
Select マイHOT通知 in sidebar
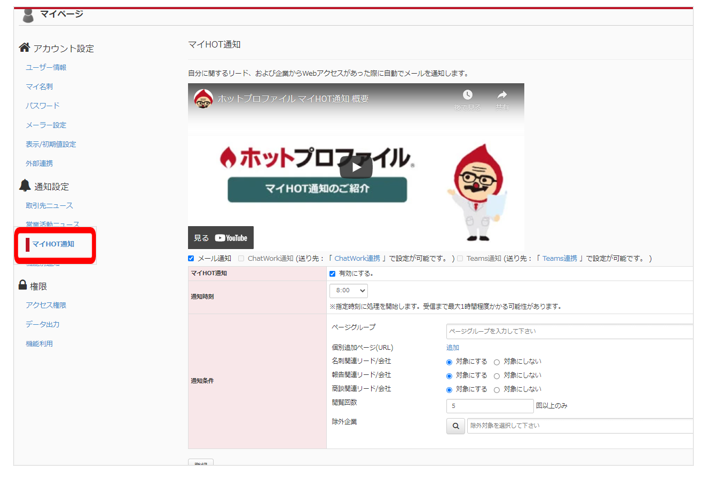(53, 244)
